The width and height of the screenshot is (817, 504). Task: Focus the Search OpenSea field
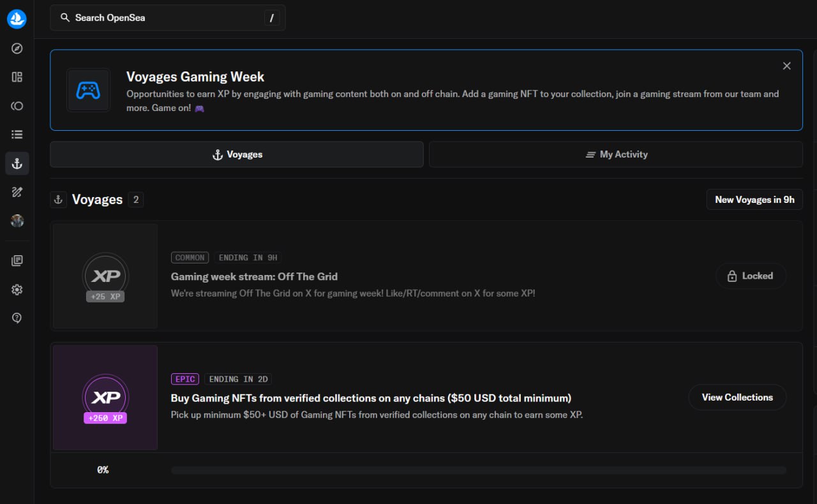tap(167, 18)
